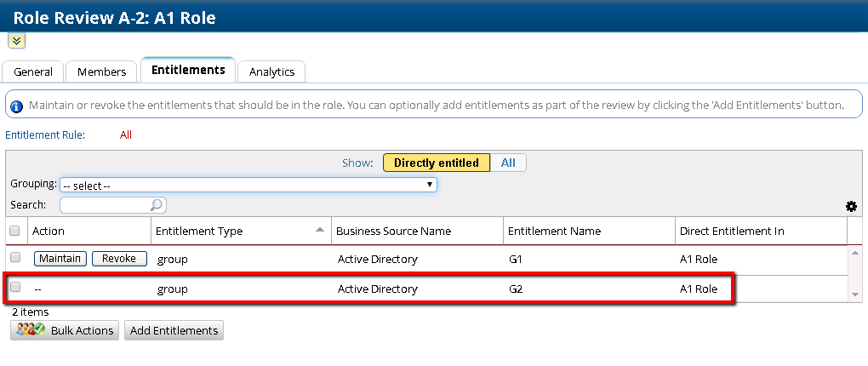Click the Search input field
Screen dimensions: 868x366
(105, 205)
